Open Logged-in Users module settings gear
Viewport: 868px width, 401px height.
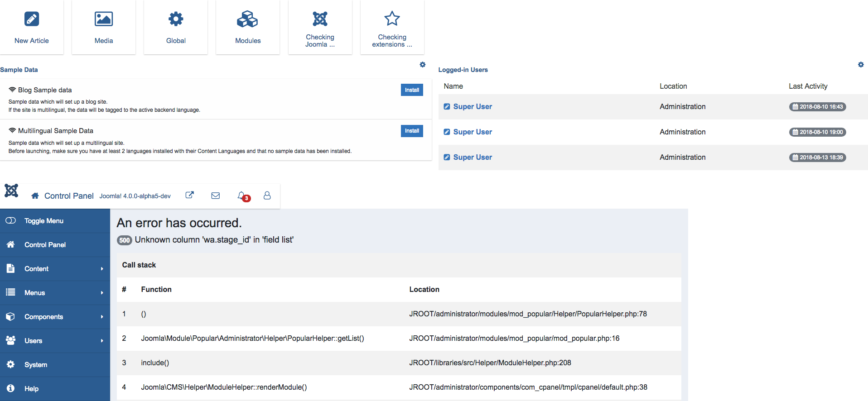[x=861, y=65]
